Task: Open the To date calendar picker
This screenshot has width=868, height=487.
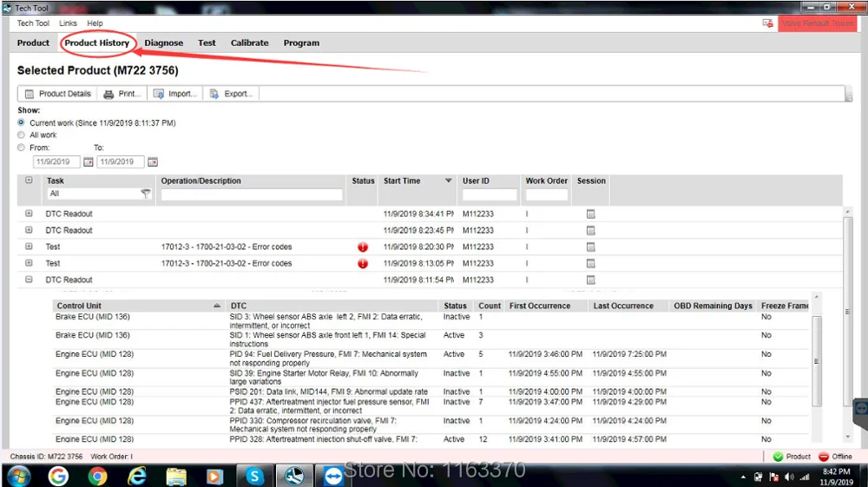Action: pyautogui.click(x=153, y=161)
